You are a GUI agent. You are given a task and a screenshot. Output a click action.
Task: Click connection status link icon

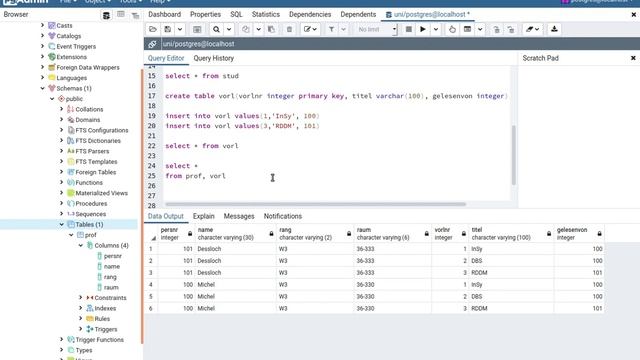coord(152,44)
